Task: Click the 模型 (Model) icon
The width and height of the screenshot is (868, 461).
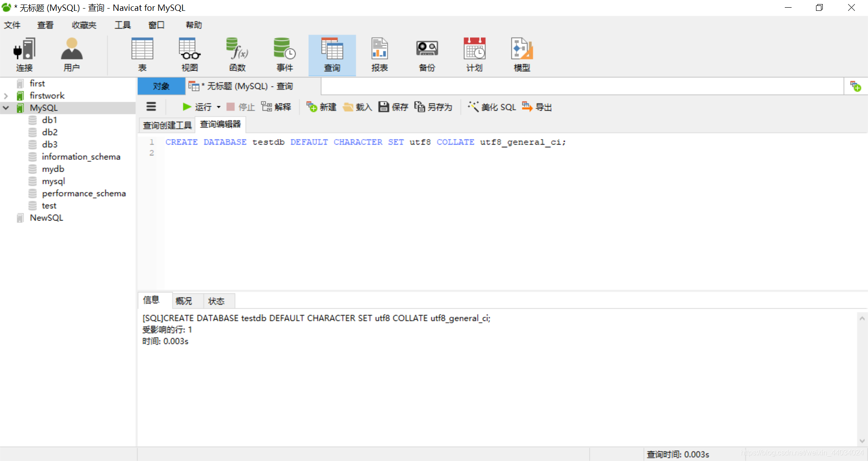Action: (522, 55)
